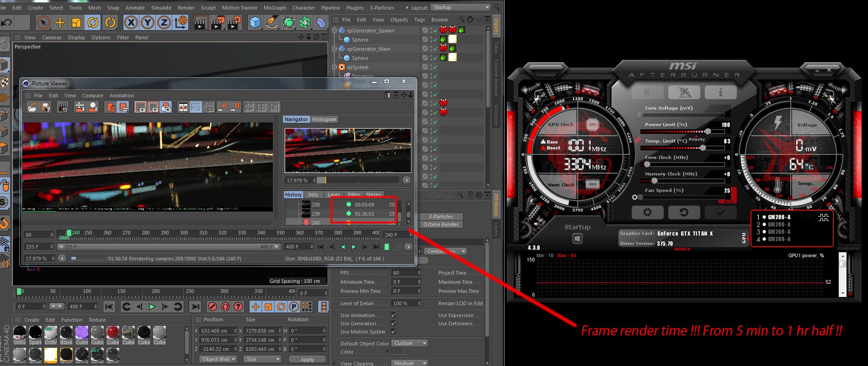Click the X-Particles button in Attributes
The width and height of the screenshot is (868, 366).
point(441,217)
